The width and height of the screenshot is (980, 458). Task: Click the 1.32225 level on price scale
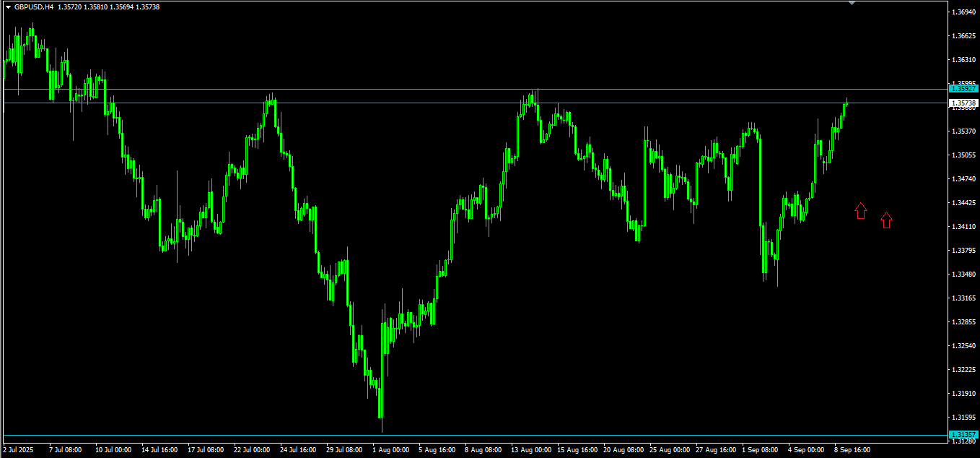[x=964, y=370]
